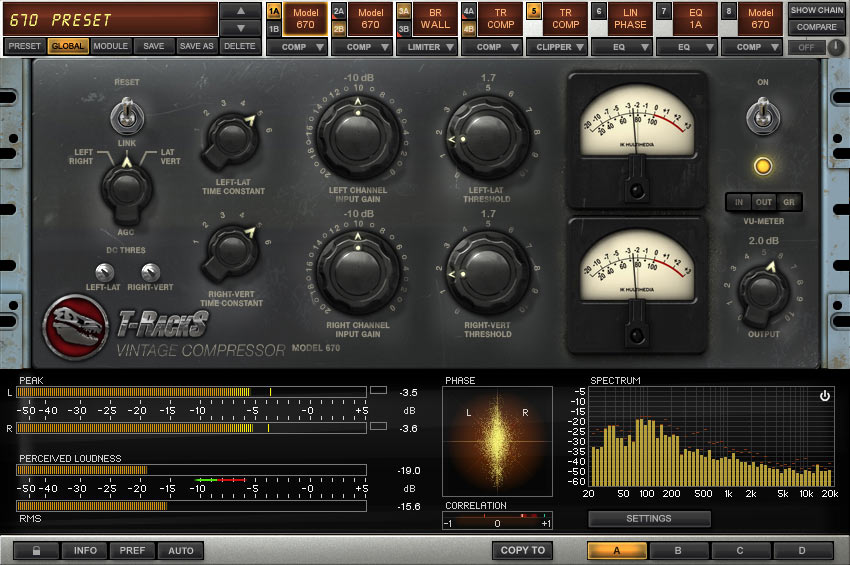Select slot 3A in the chain
850x565 pixels.
[x=404, y=11]
